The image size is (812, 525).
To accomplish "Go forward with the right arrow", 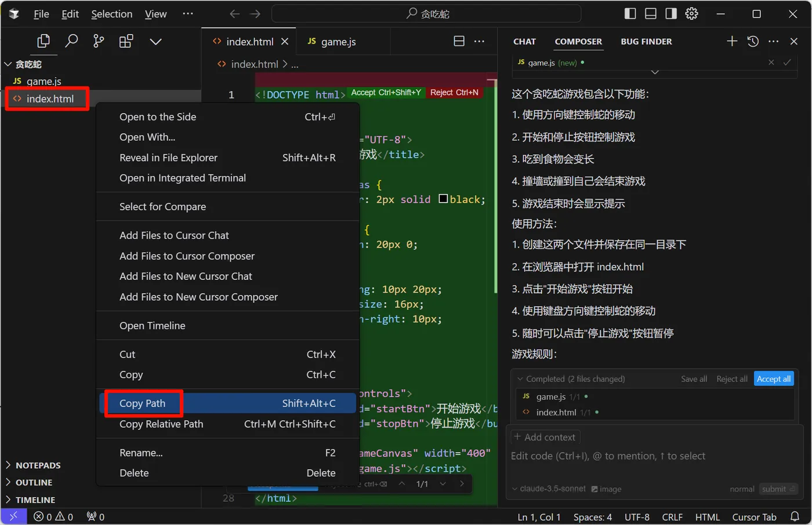I will 255,14.
